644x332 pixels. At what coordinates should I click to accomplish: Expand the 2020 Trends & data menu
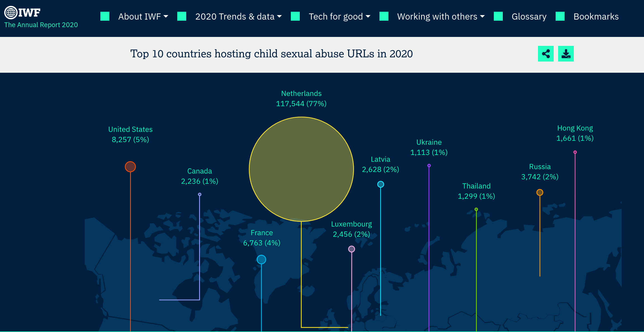(239, 17)
